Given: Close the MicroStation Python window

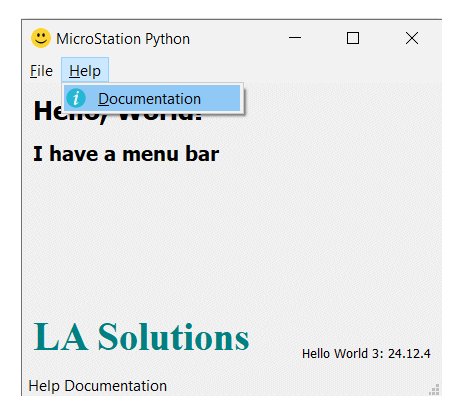Looking at the screenshot, I should pyautogui.click(x=412, y=38).
